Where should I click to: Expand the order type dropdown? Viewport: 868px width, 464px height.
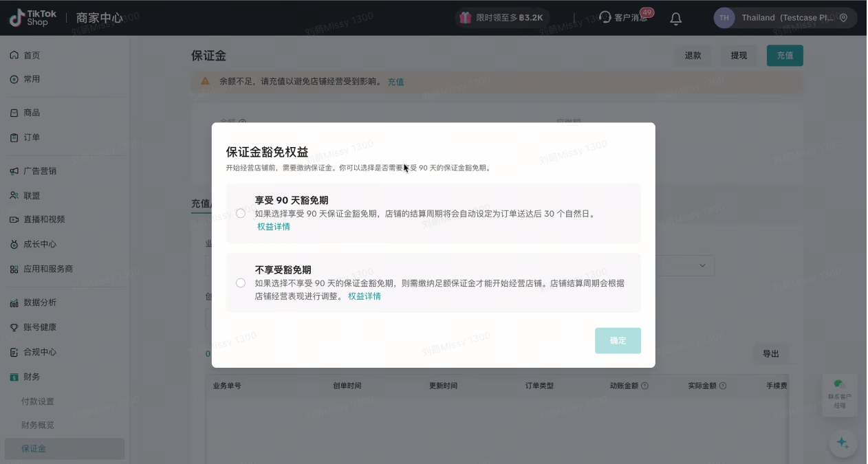tap(702, 265)
